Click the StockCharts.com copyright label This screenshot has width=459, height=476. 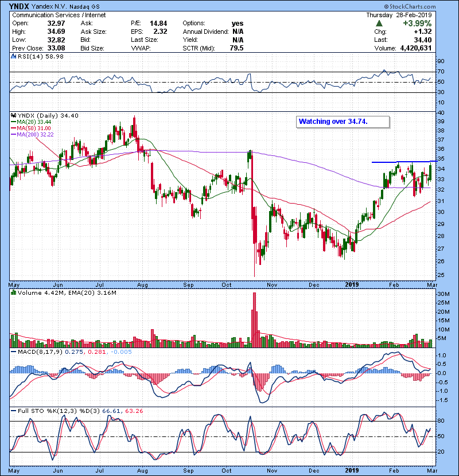[x=410, y=6]
